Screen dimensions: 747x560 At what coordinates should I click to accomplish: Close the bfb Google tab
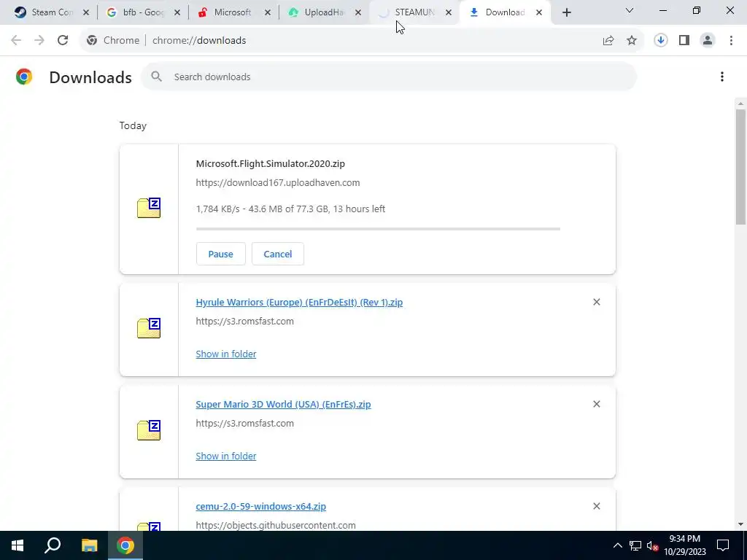tap(177, 12)
